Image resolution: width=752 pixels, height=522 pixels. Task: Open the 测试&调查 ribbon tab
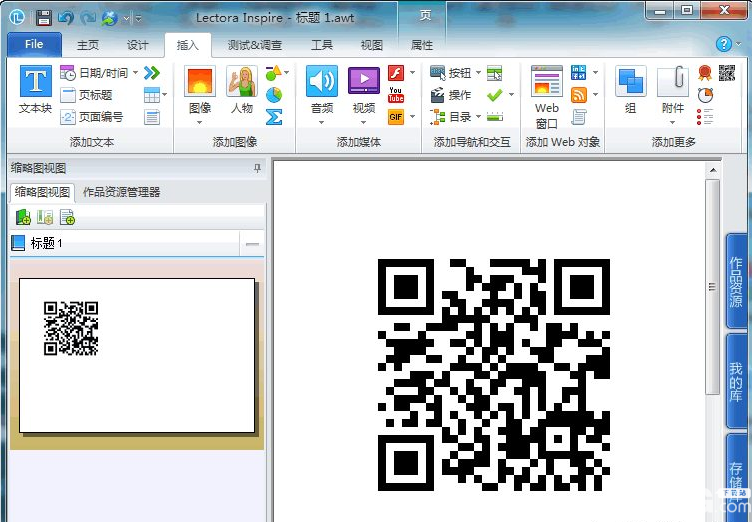(x=254, y=45)
